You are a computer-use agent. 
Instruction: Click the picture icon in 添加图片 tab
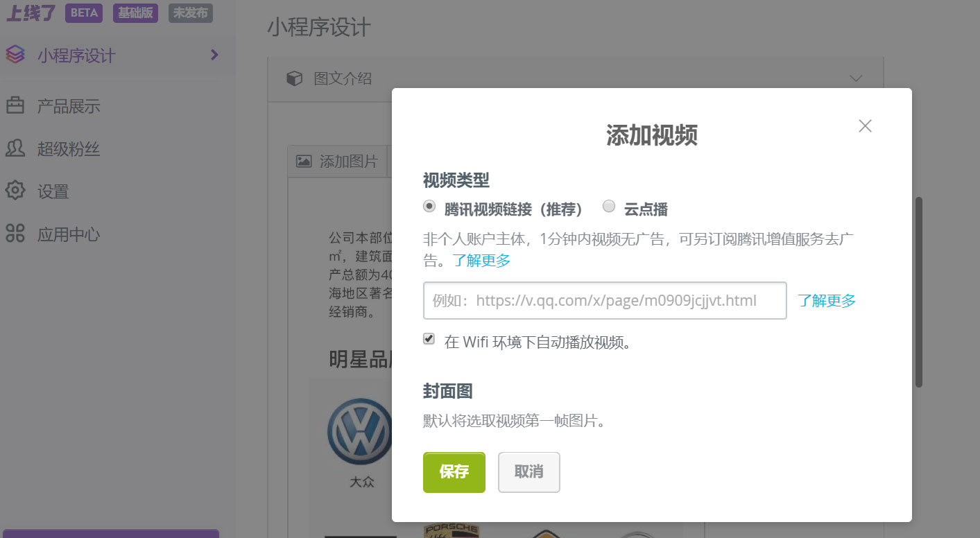pyautogui.click(x=303, y=161)
